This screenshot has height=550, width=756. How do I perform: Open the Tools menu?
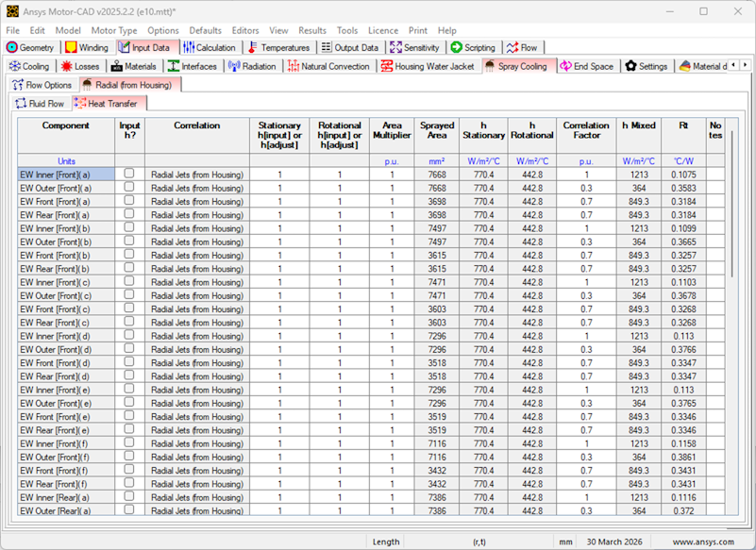347,30
